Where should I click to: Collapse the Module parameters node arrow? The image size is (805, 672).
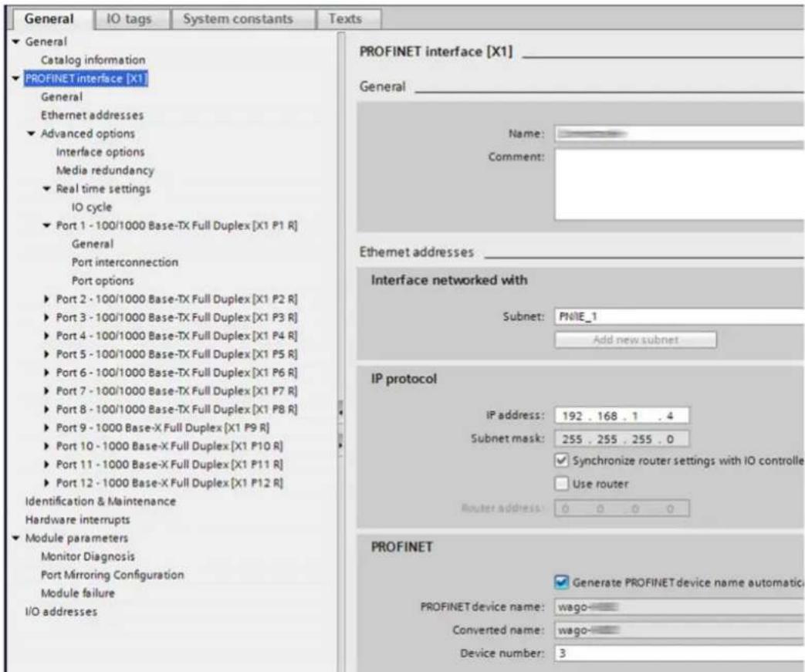[16, 538]
